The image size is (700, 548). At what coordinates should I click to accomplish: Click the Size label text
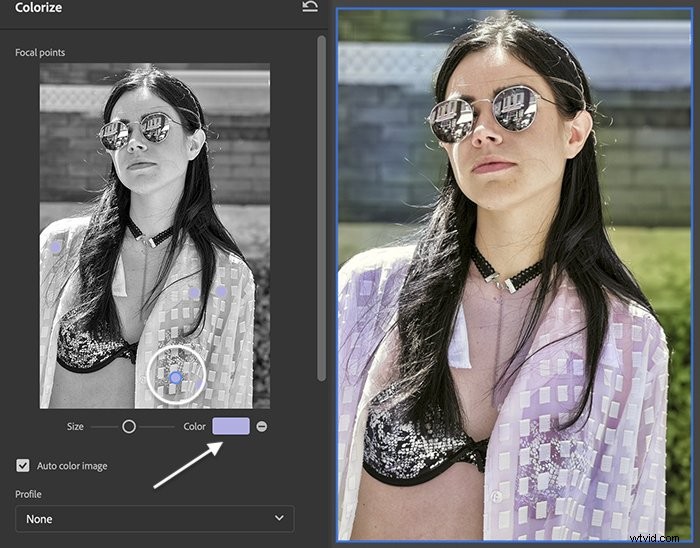click(75, 427)
